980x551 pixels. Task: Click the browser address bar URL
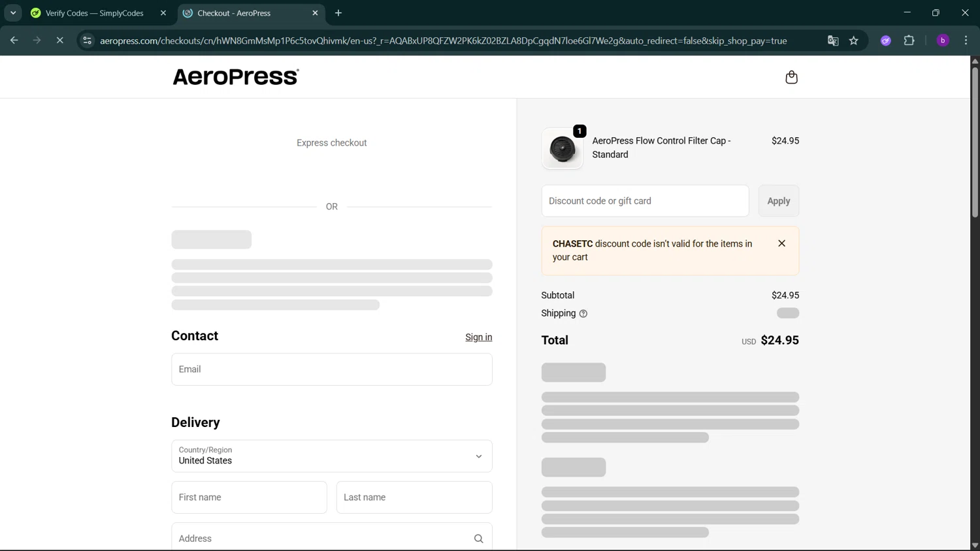[443, 40]
